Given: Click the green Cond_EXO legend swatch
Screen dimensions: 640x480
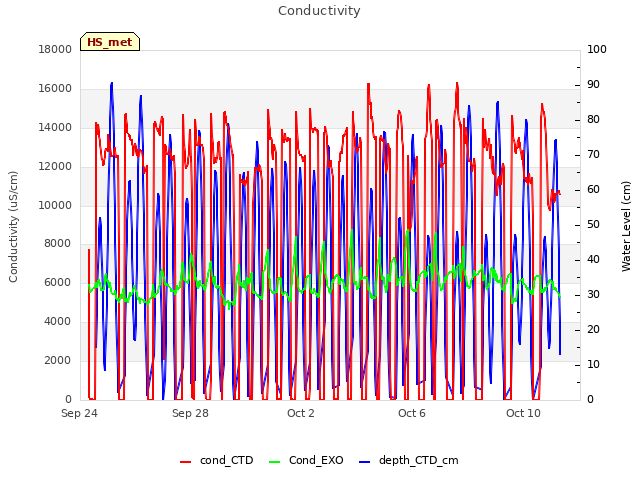Looking at the screenshot, I should (x=275, y=462).
